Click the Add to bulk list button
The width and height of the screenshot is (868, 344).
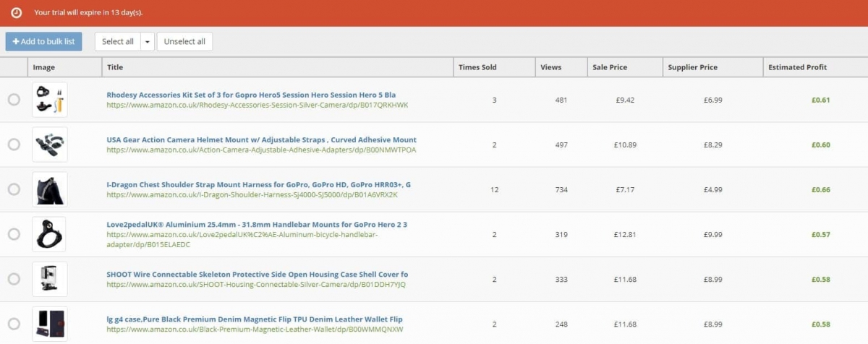tap(44, 42)
